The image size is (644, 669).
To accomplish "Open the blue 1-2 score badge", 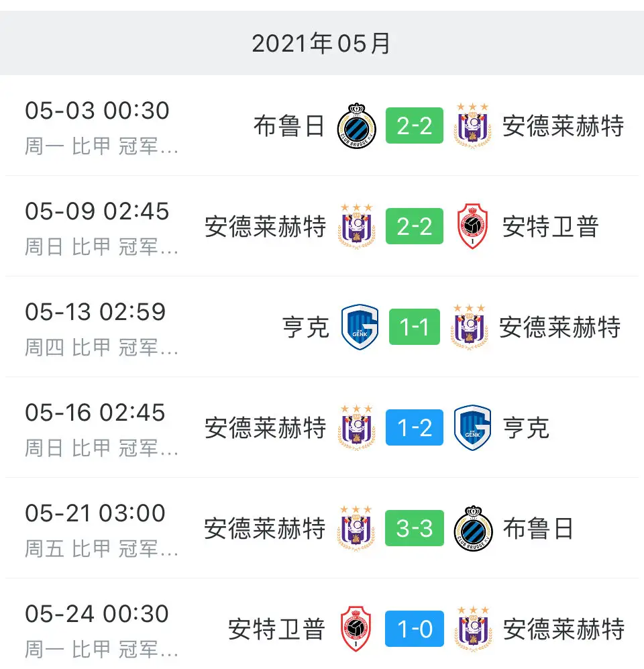I will tap(414, 427).
